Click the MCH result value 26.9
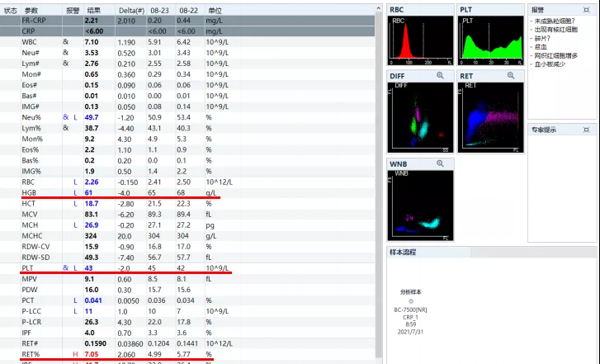This screenshot has height=364, width=600. click(x=92, y=225)
